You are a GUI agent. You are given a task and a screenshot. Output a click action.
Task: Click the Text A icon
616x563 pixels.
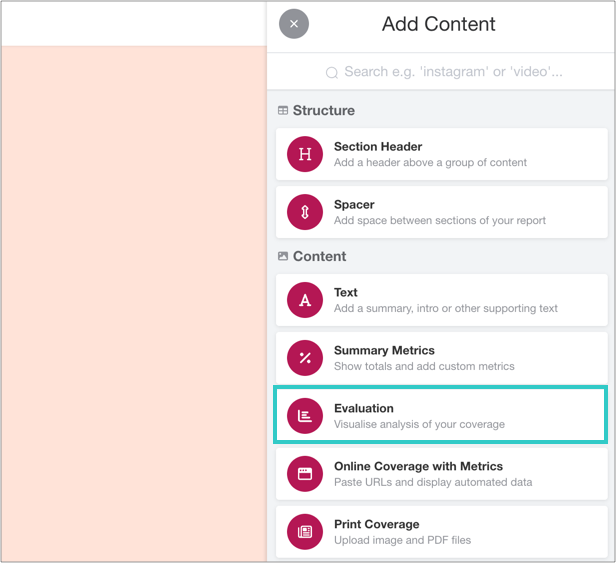pyautogui.click(x=305, y=300)
